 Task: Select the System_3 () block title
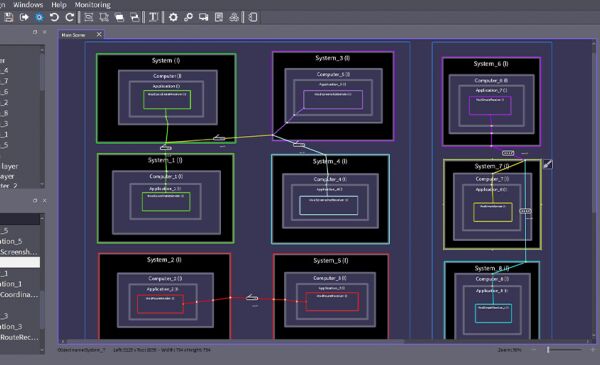tap(333, 58)
